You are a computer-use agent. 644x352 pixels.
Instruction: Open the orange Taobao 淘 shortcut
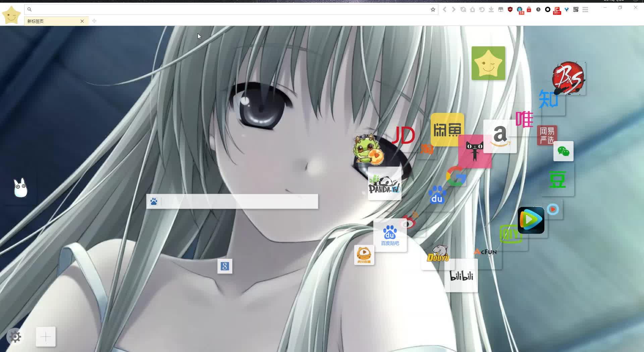pos(427,149)
